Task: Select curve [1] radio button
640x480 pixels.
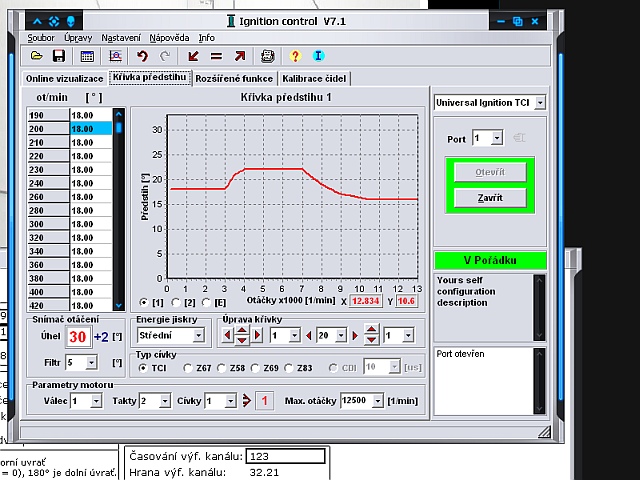Action: click(x=143, y=302)
